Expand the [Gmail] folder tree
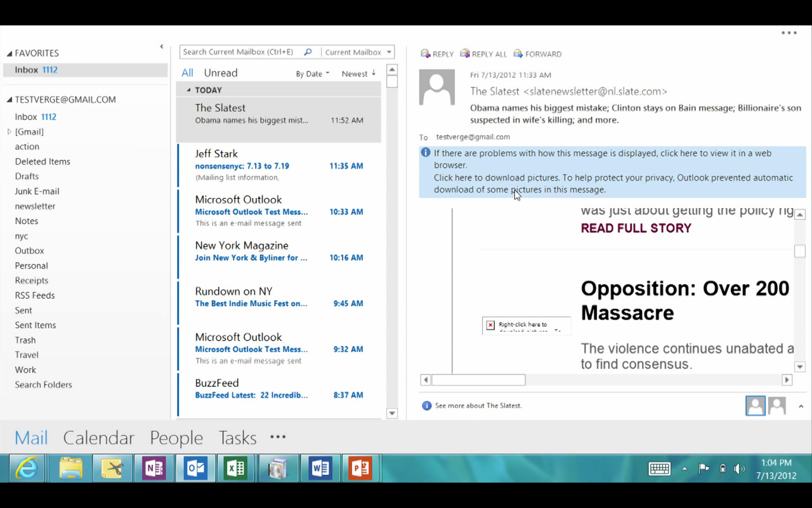The width and height of the screenshot is (812, 508). 9,132
